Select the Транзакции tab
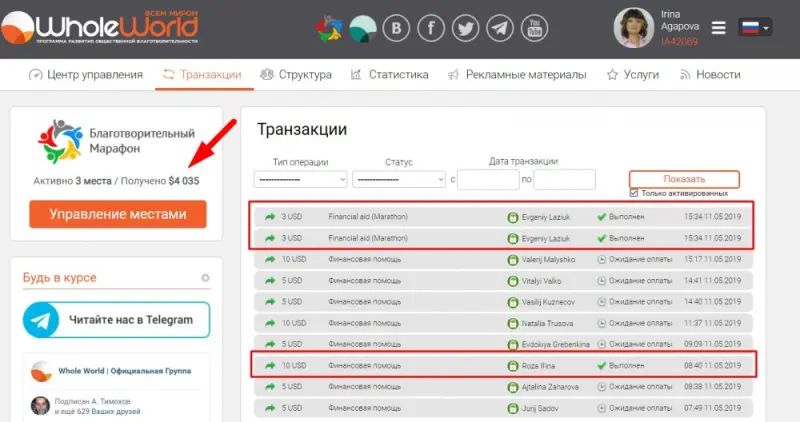Image resolution: width=800 pixels, height=422 pixels. (203, 75)
